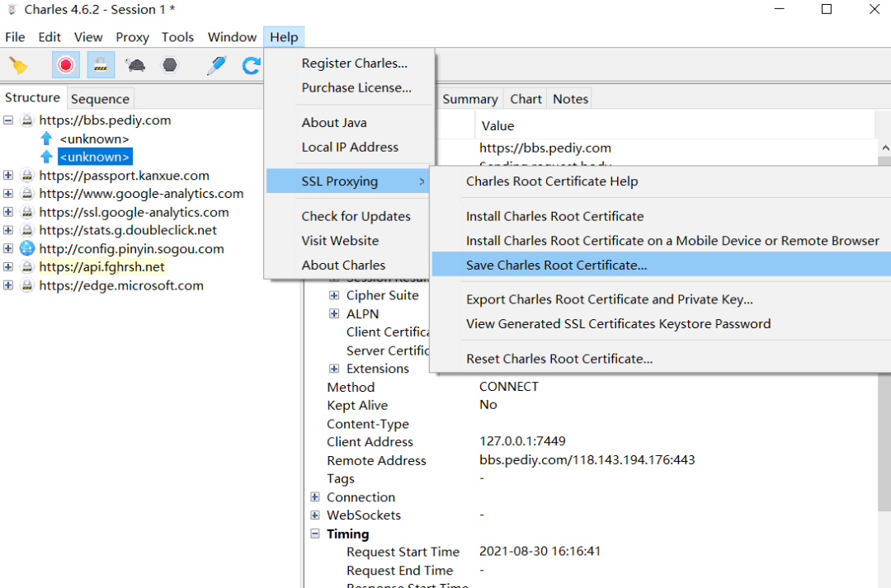Choose Reset Charles Root Certificate...
The image size is (891, 588).
[x=662, y=359]
